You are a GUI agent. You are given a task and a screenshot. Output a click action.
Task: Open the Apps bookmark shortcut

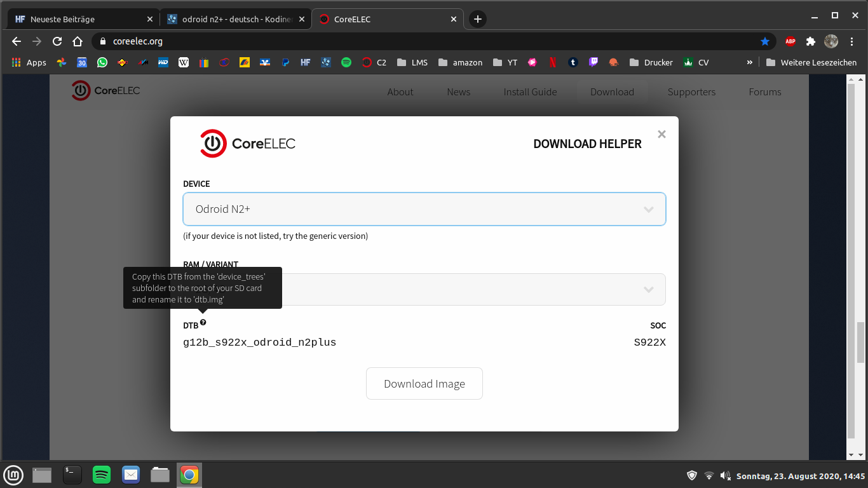coord(29,62)
